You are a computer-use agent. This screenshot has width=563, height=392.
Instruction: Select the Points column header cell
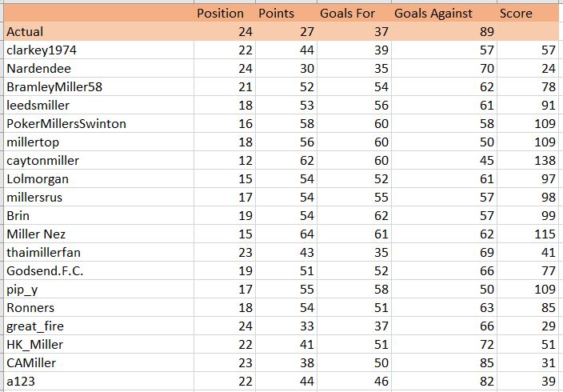(x=286, y=14)
